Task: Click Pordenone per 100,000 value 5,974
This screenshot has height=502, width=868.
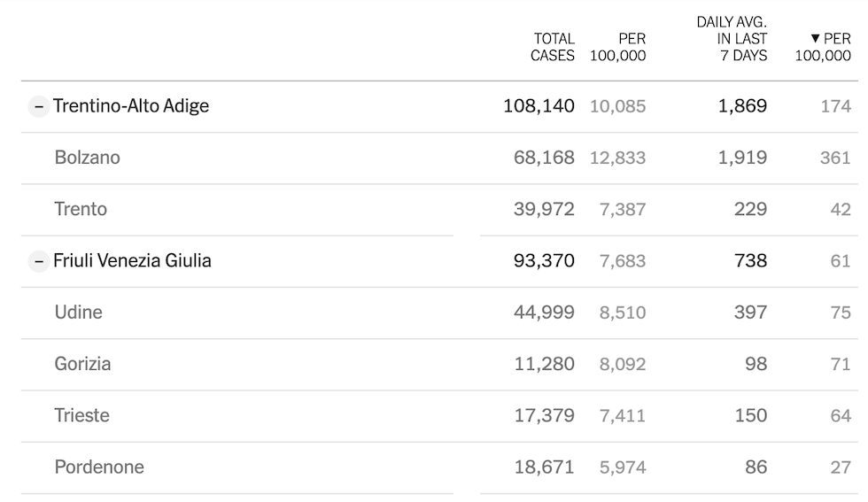Action: click(622, 467)
